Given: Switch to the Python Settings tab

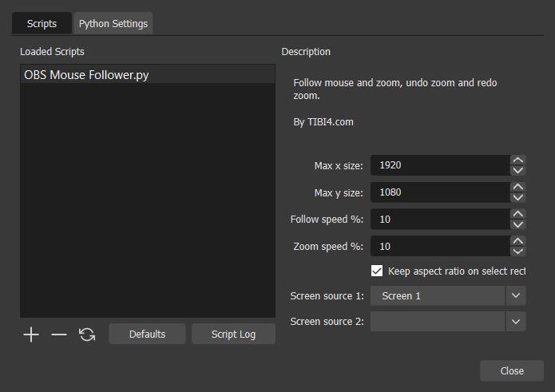Looking at the screenshot, I should point(113,24).
